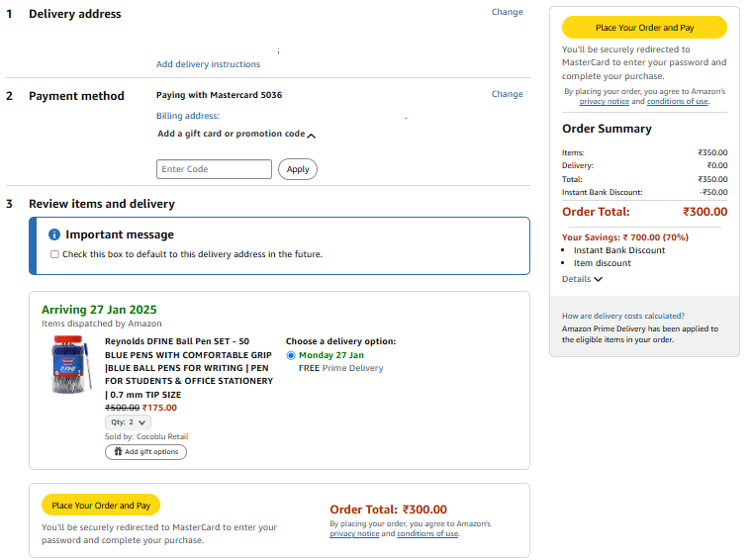
Task: Click the Billing address label
Action: tap(188, 116)
